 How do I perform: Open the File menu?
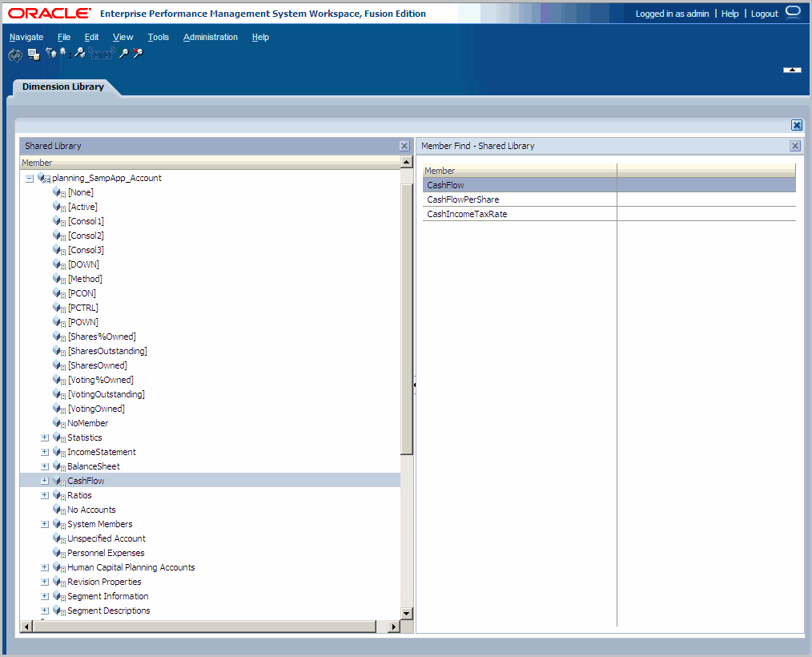[64, 38]
